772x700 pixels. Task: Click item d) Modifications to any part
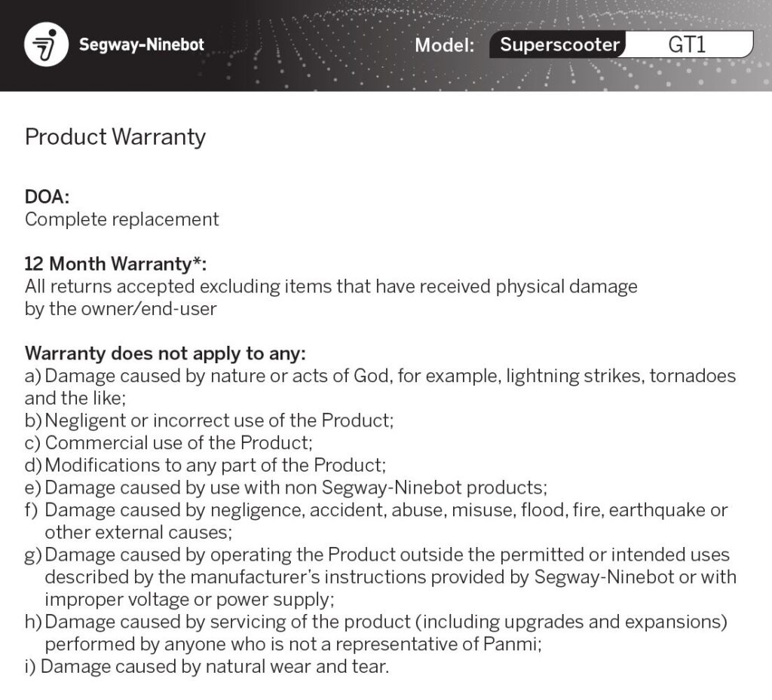(205, 466)
